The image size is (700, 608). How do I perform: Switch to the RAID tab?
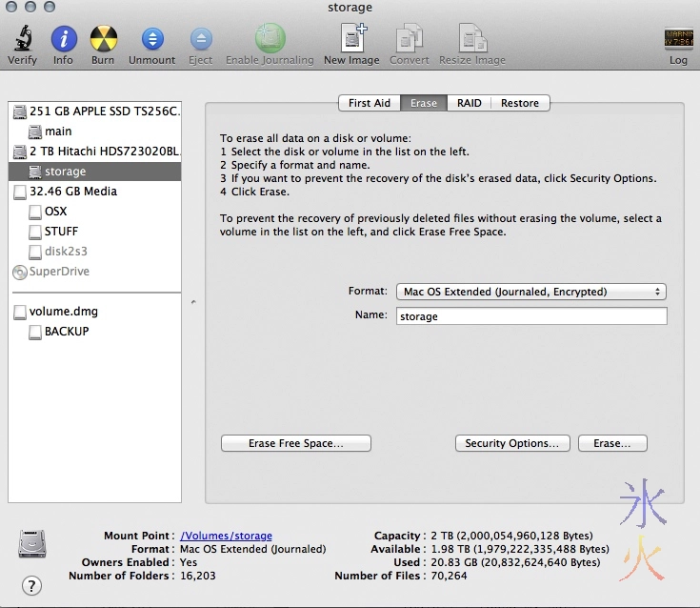[469, 103]
